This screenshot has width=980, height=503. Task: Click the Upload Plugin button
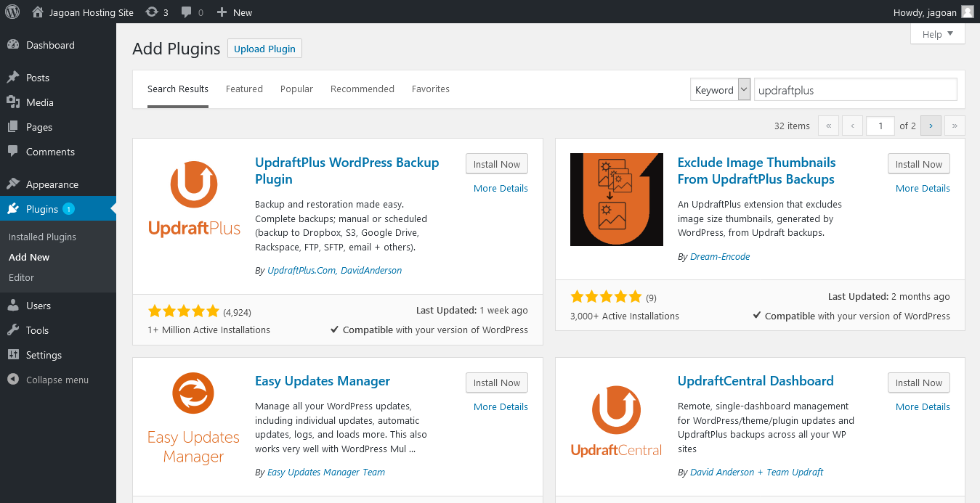click(264, 49)
